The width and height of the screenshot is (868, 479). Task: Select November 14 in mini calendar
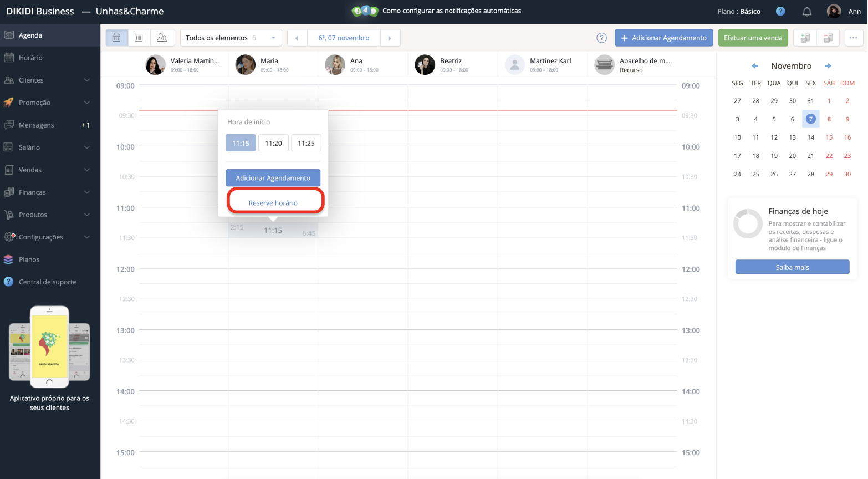pyautogui.click(x=810, y=137)
